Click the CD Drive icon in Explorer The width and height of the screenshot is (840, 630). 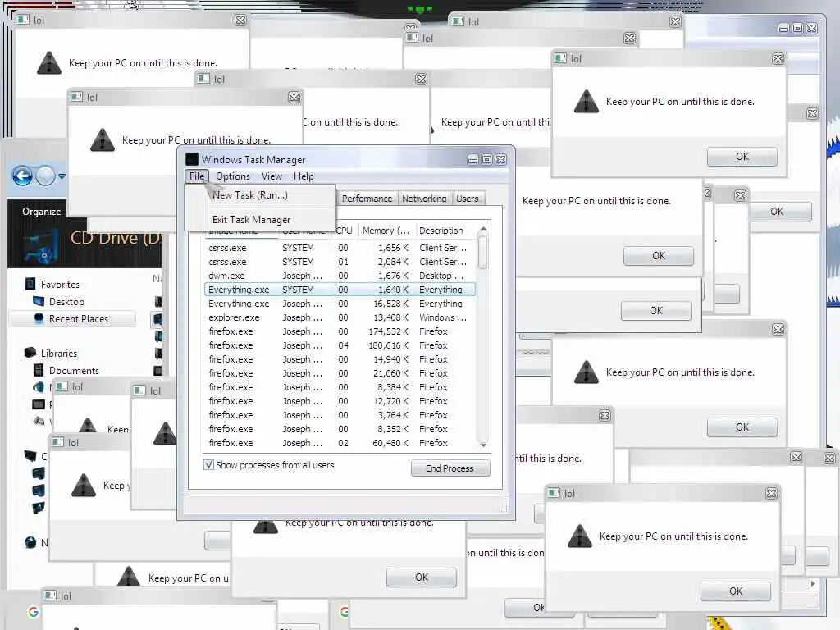40,248
